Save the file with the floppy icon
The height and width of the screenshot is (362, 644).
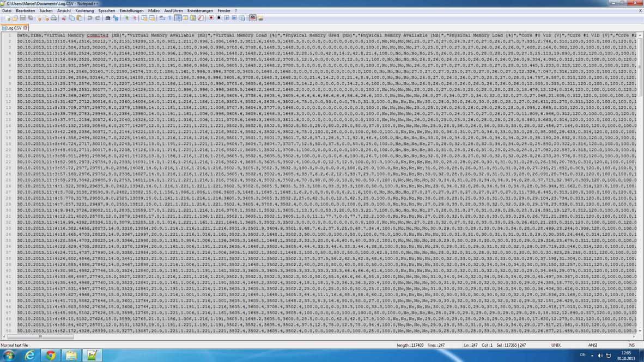click(22, 18)
